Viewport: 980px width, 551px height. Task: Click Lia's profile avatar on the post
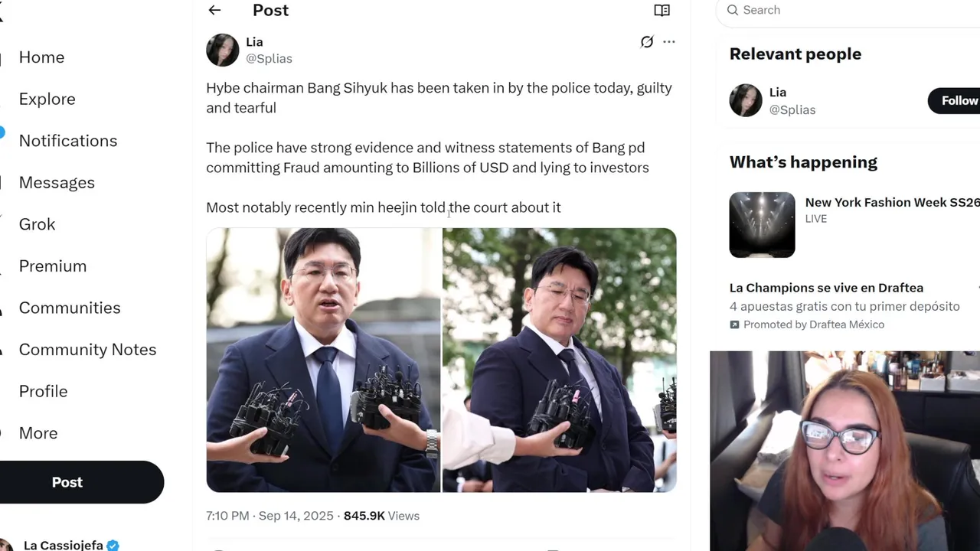click(223, 50)
